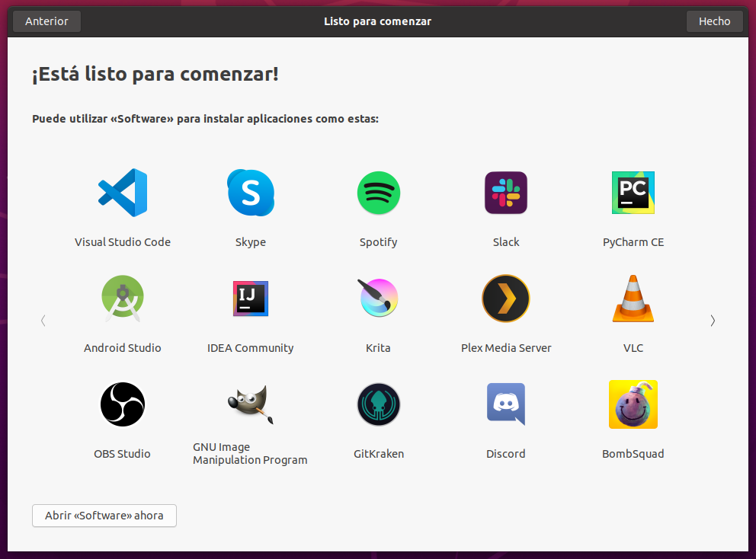Go to previous apps page arrow
Image resolution: width=756 pixels, height=559 pixels.
(43, 321)
